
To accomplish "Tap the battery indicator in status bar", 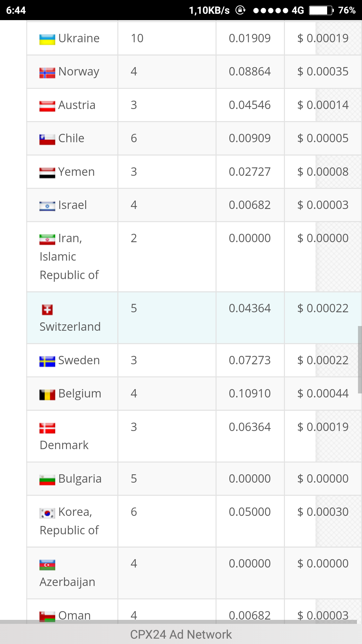I will click(x=321, y=10).
